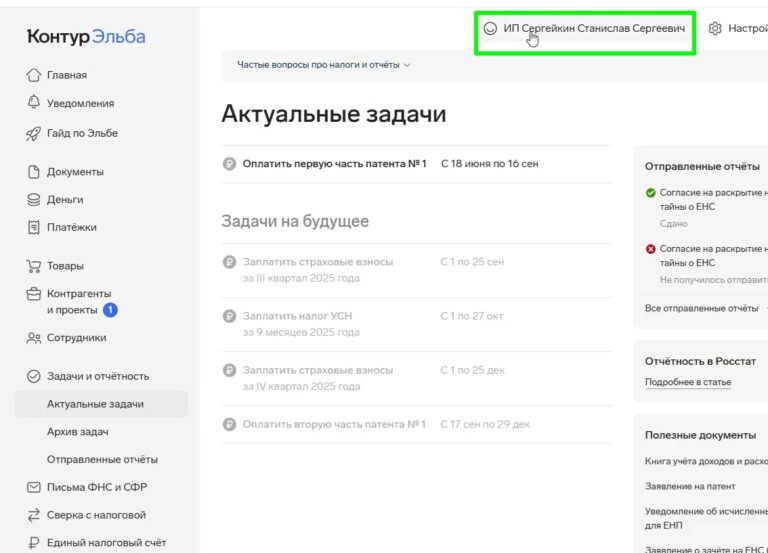Open Все отправленные отчёты link
This screenshot has height=553, width=768.
click(x=701, y=308)
